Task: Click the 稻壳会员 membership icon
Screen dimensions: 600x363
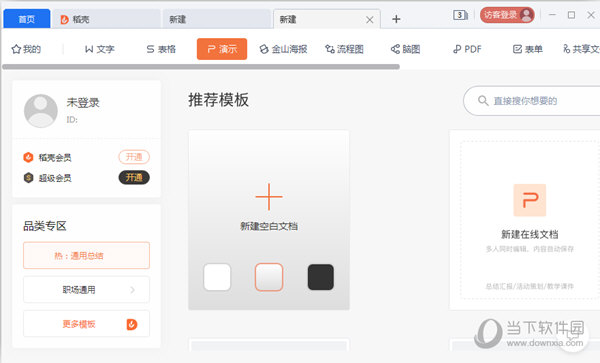Action: coord(28,157)
